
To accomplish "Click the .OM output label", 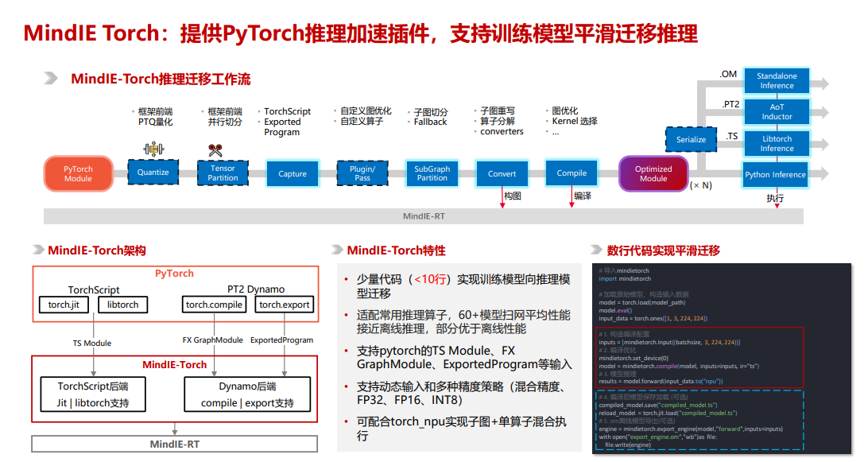I will point(728,74).
